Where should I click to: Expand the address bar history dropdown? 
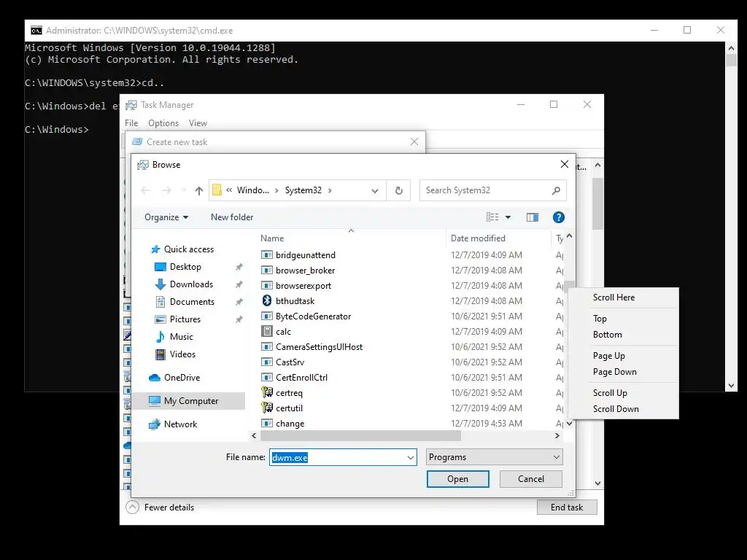(x=375, y=190)
